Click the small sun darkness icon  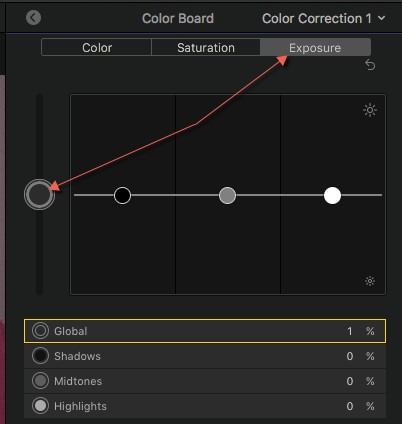click(x=370, y=281)
